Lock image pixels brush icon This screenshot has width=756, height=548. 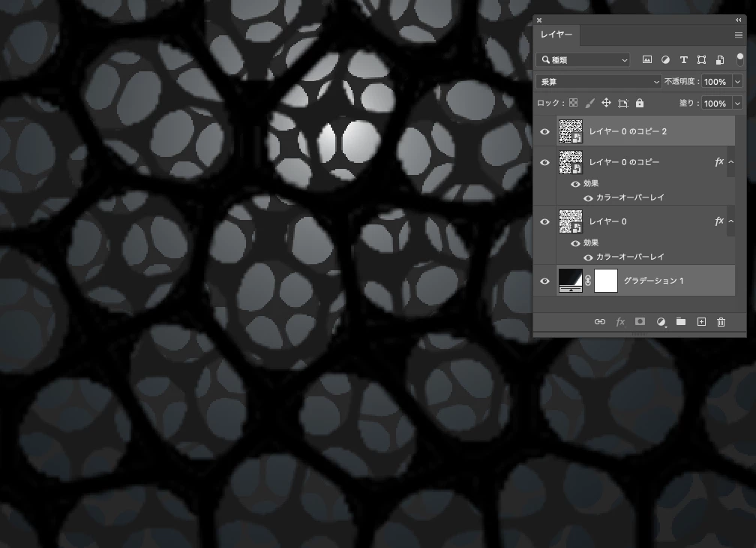click(589, 103)
